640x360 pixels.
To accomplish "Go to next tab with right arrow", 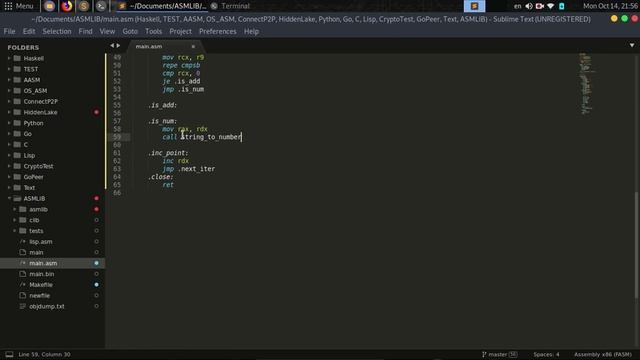I will pos(118,46).
